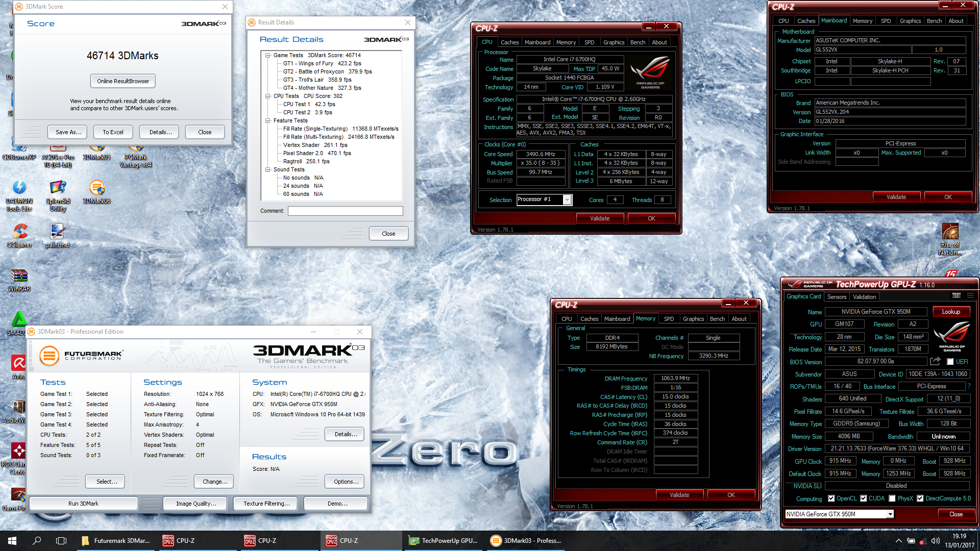Open the NVIDIA GeForce GTX 950M GPU dropdown
This screenshot has height=551, width=980.
pyautogui.click(x=890, y=514)
